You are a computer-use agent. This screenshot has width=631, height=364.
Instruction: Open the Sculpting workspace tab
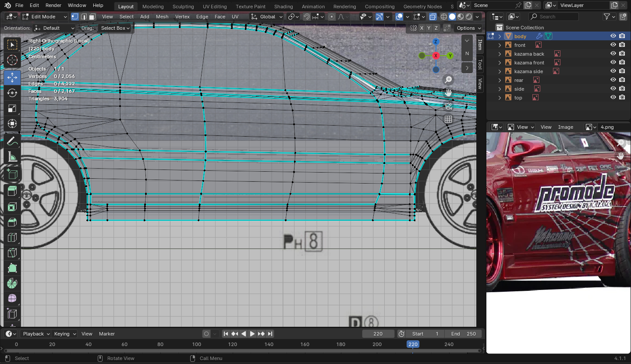(183, 7)
